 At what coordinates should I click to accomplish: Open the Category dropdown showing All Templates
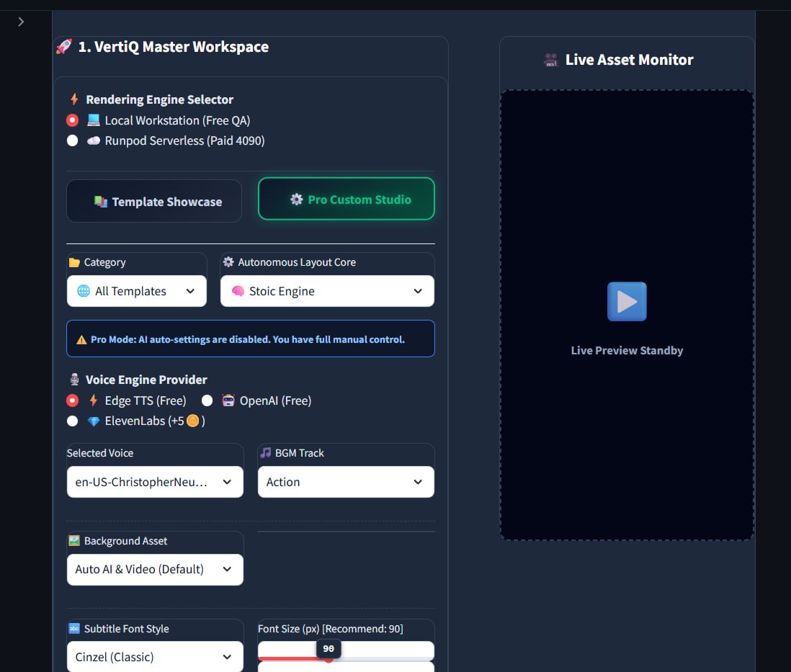pos(137,290)
